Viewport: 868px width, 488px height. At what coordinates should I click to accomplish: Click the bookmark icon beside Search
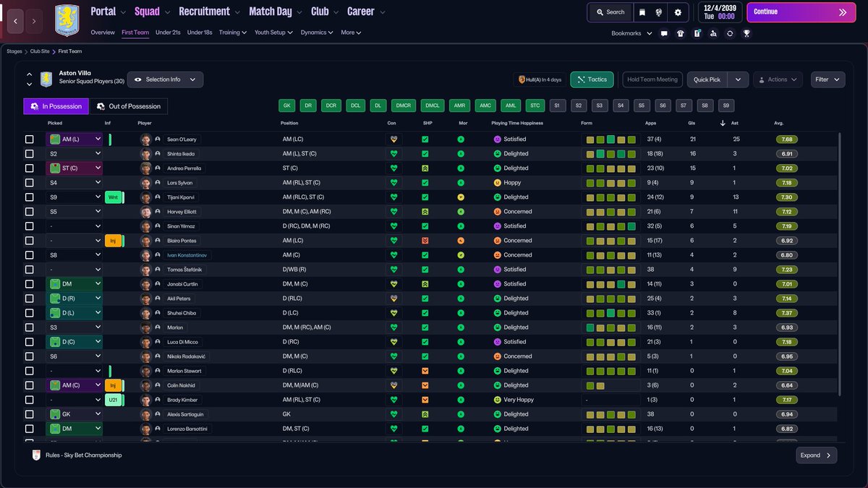(642, 12)
